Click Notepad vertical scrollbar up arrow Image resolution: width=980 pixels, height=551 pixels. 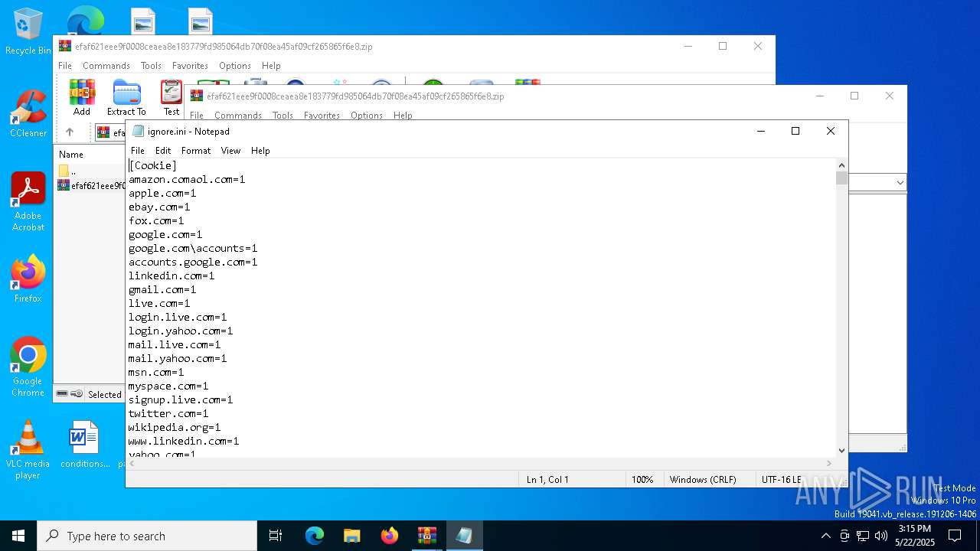point(842,165)
